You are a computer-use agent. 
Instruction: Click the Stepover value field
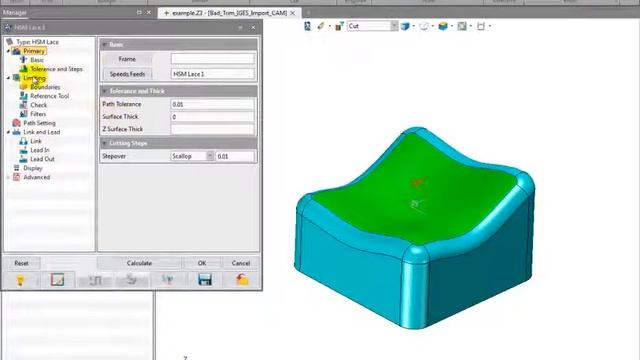pos(235,156)
